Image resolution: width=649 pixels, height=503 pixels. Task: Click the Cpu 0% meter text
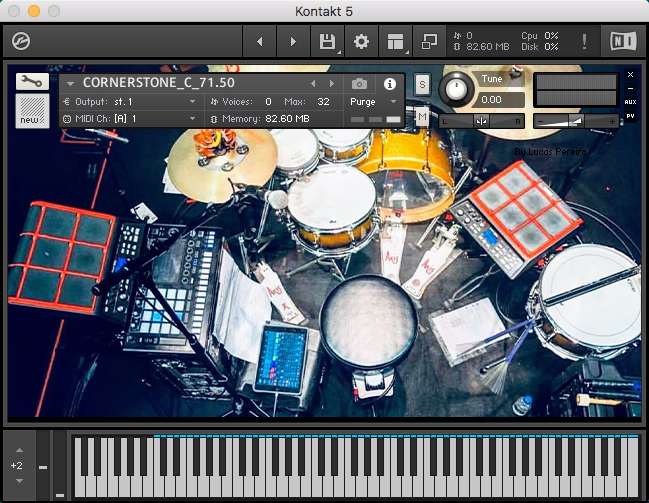540,36
